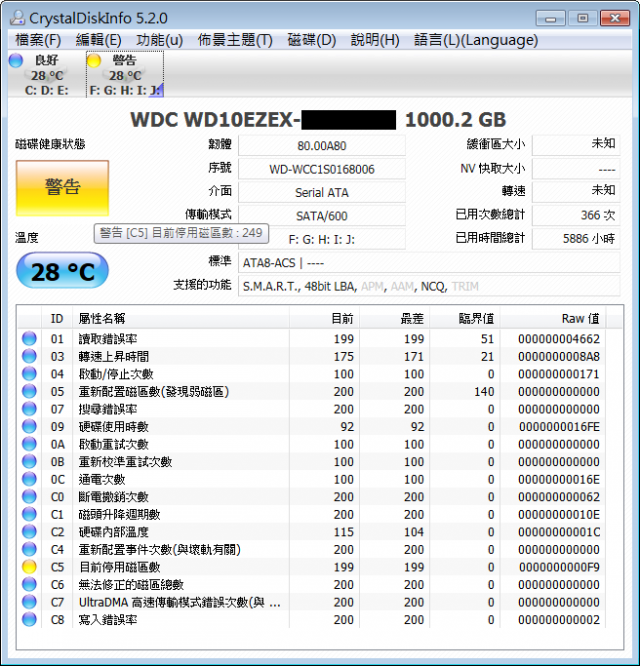Minimize the CrystalDiskInfo window

click(551, 18)
